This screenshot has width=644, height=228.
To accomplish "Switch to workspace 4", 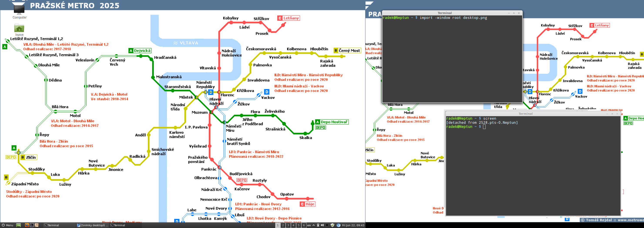I will pyautogui.click(x=293, y=225).
